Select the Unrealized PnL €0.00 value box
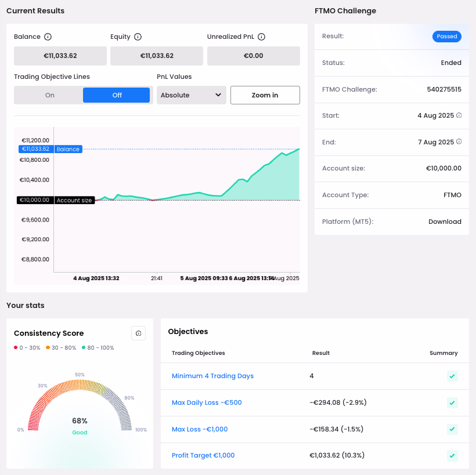The image size is (476, 475). pos(254,56)
